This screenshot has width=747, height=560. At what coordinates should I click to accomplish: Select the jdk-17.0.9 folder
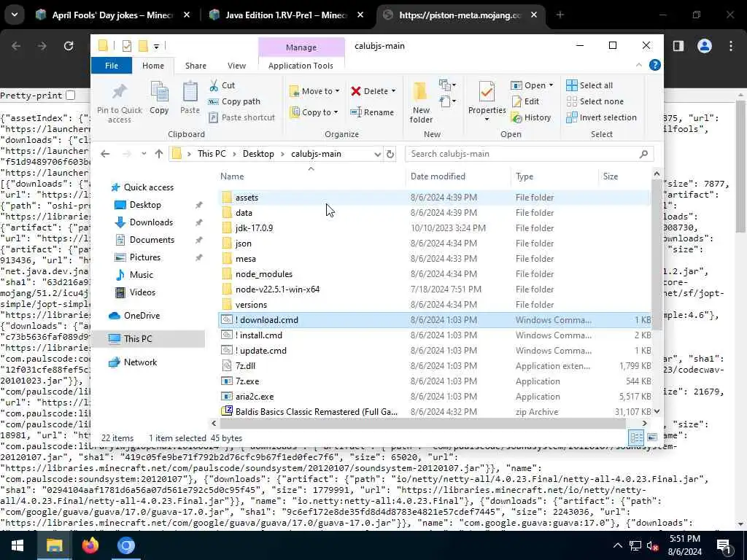254,228
